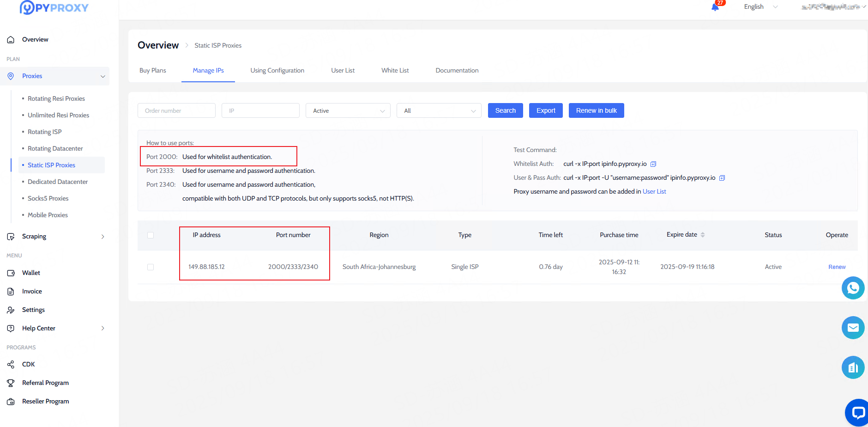Image resolution: width=868 pixels, height=427 pixels.
Task: Focus the Order number input field
Action: (x=176, y=111)
